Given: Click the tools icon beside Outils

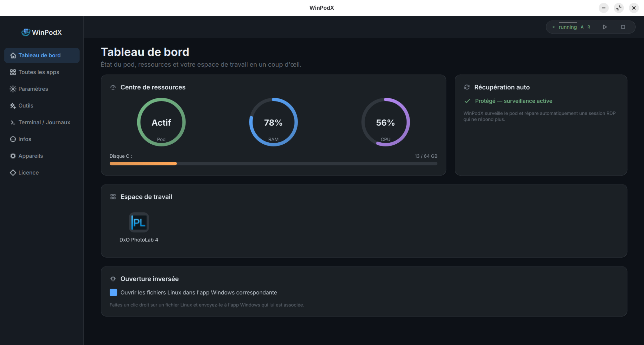Looking at the screenshot, I should [x=13, y=106].
